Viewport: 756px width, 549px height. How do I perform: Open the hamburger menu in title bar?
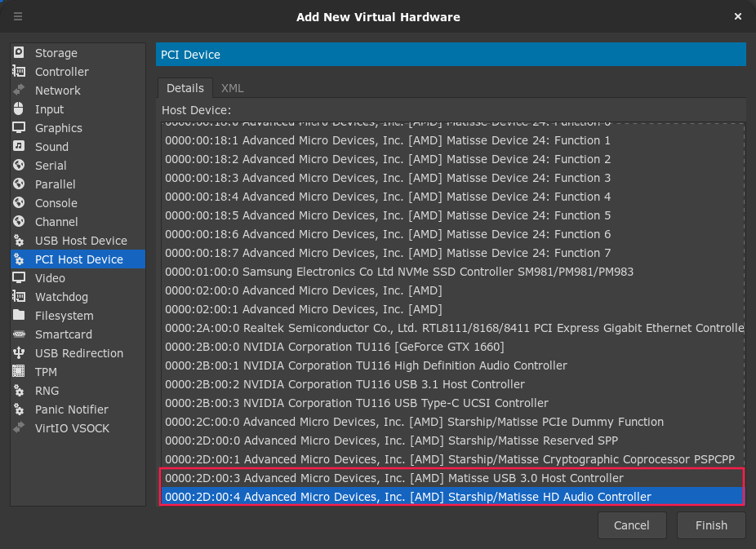point(18,17)
